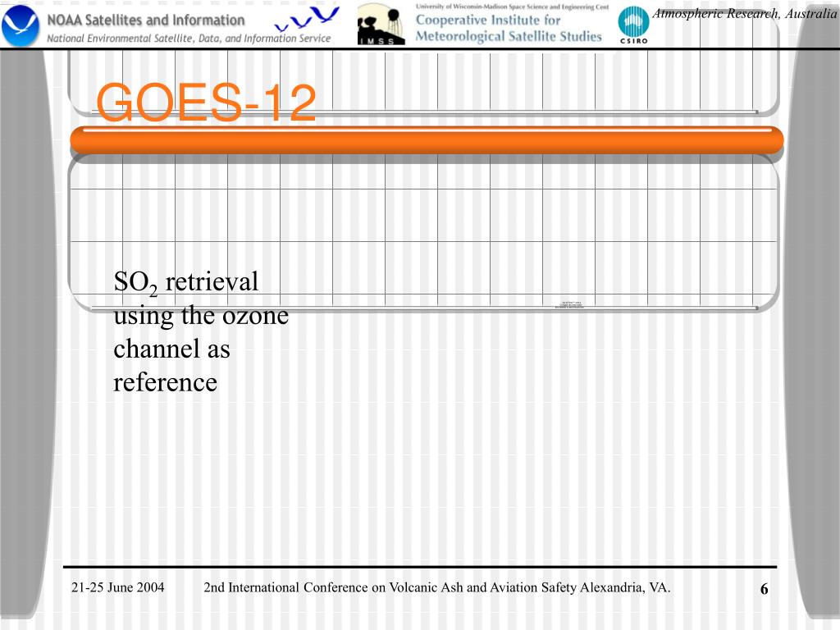This screenshot has width=840, height=630.
Task: Click 'Cooperative Institute for' text
Action: (x=488, y=20)
